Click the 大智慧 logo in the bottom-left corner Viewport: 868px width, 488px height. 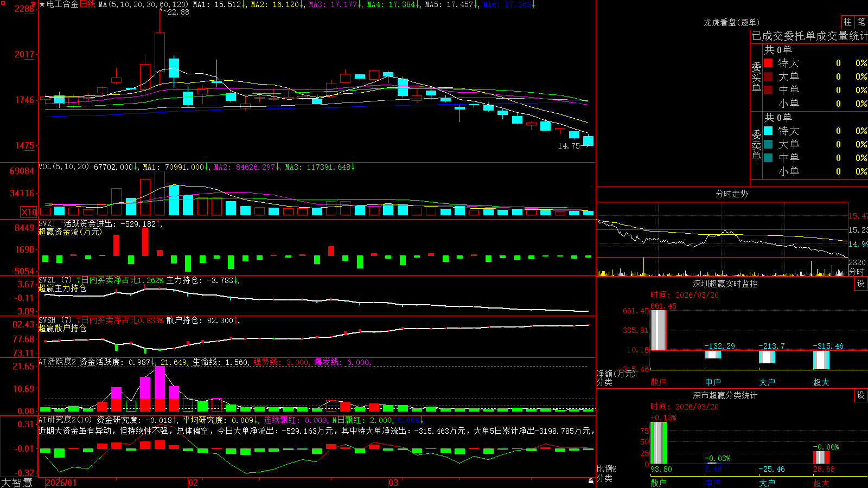click(17, 483)
